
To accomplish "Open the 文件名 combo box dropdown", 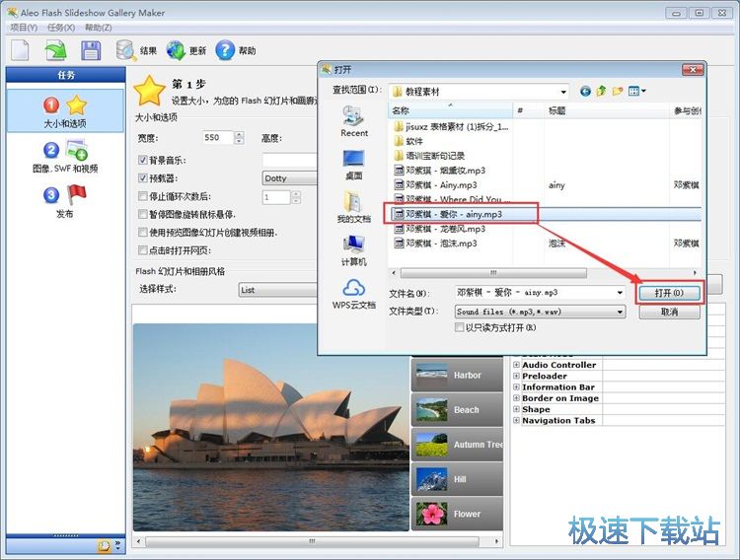I will tap(620, 293).
